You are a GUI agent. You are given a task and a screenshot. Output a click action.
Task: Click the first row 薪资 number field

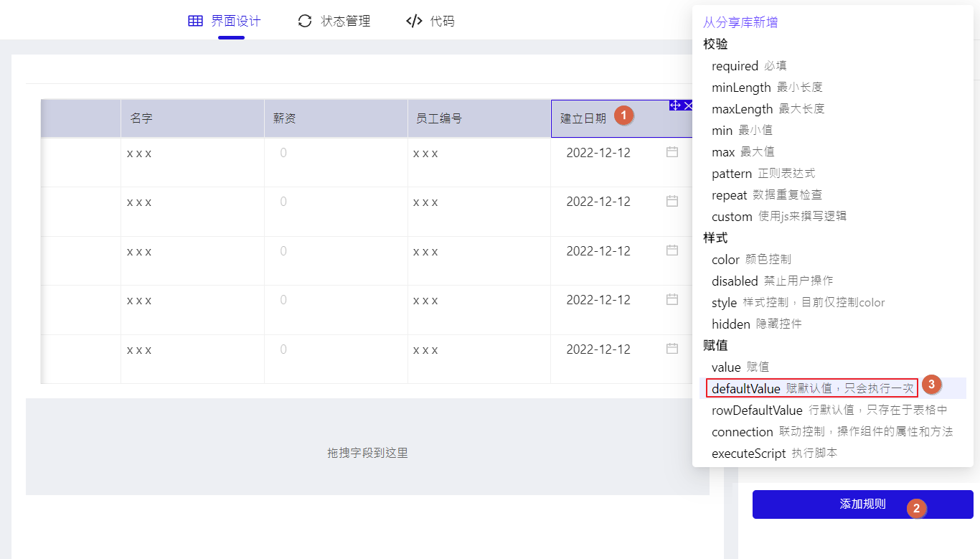(336, 153)
